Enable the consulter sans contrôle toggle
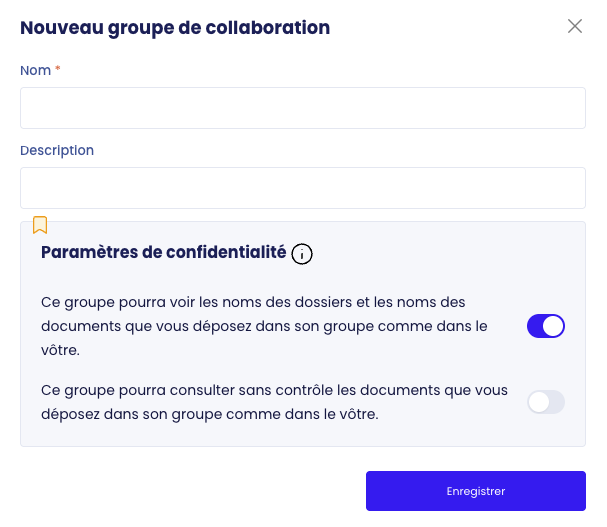607x527 pixels. (546, 402)
